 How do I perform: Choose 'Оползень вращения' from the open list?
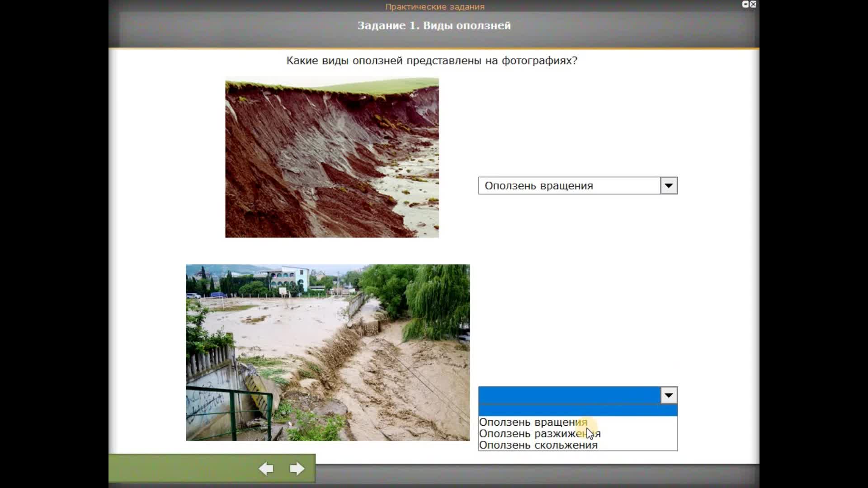533,422
